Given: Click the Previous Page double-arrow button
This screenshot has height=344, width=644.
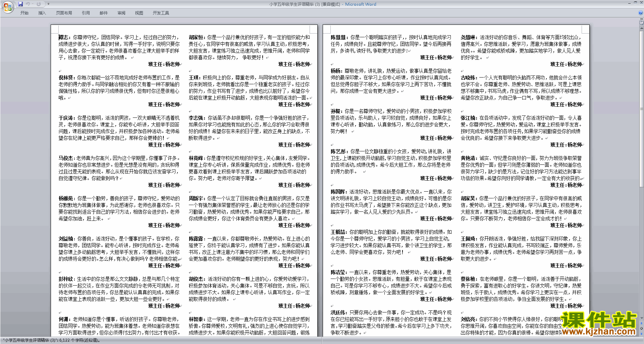Looking at the screenshot, I should pyautogui.click(x=642, y=323).
